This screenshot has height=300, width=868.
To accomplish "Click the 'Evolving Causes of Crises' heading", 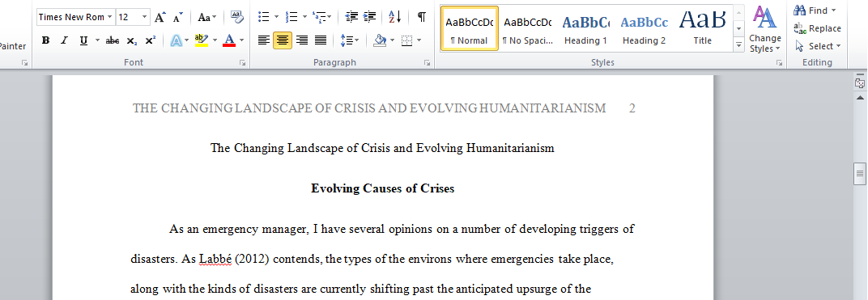I will tap(382, 188).
